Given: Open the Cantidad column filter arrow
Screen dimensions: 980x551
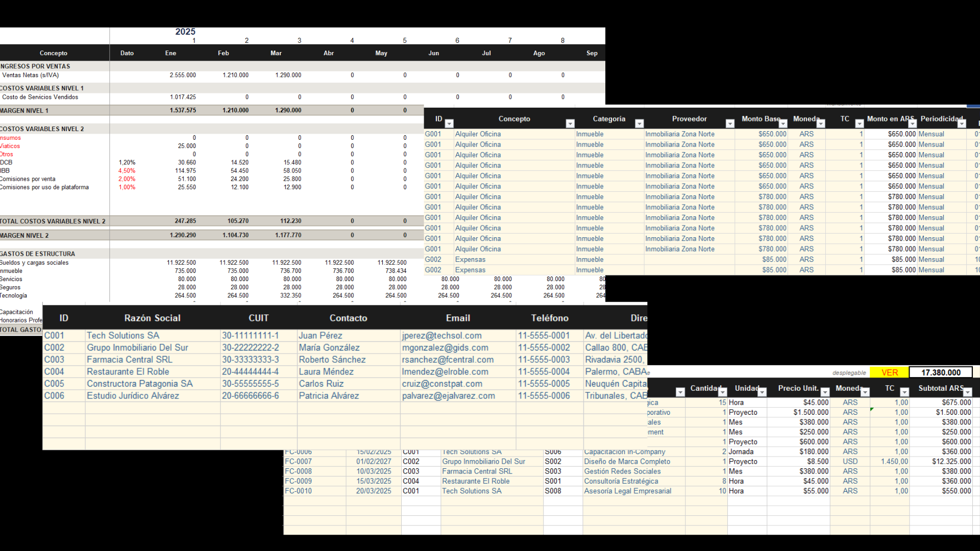Looking at the screenshot, I should 722,392.
